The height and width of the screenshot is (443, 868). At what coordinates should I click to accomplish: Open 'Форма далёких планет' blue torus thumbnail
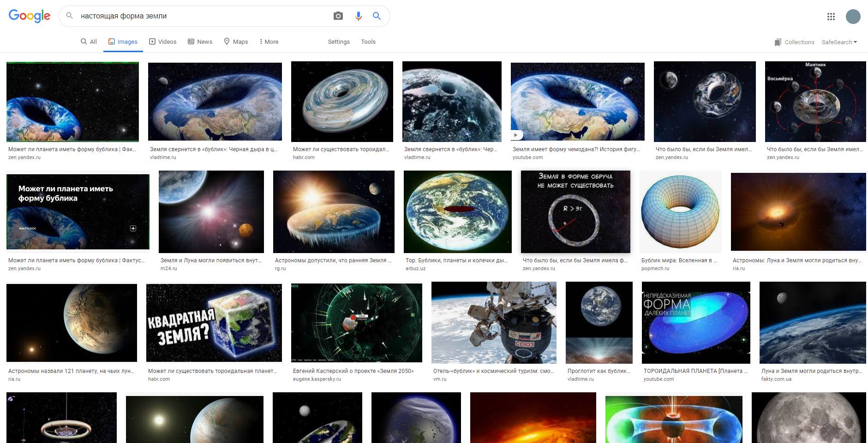(x=696, y=323)
